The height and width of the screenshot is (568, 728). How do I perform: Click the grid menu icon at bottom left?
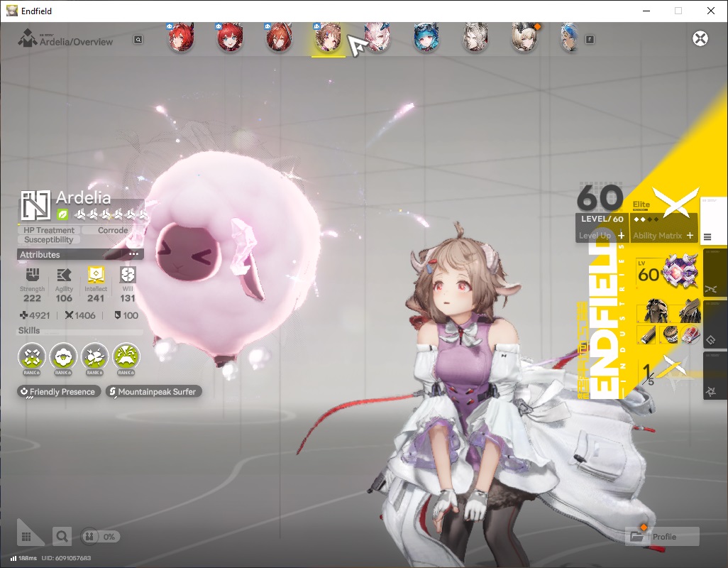(26, 537)
